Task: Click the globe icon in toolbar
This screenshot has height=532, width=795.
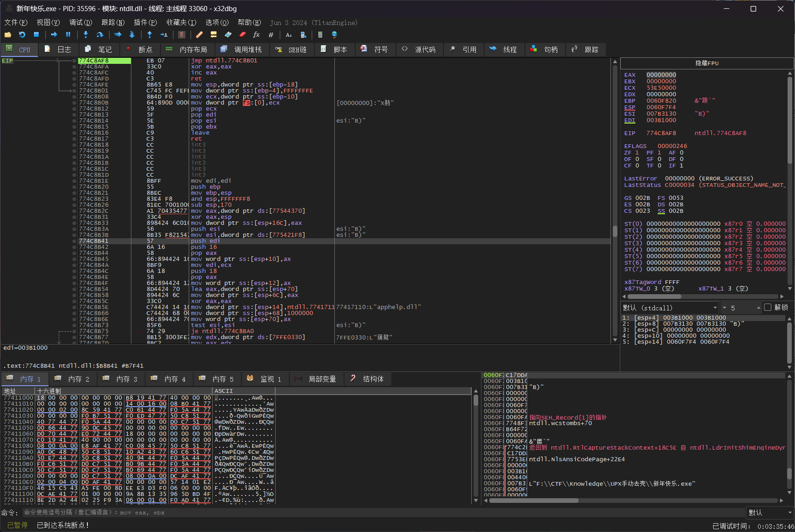Action: [x=334, y=35]
